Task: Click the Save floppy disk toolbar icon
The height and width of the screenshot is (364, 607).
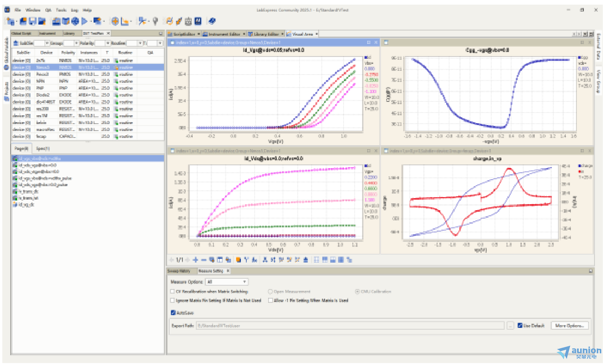Action: tap(32, 21)
